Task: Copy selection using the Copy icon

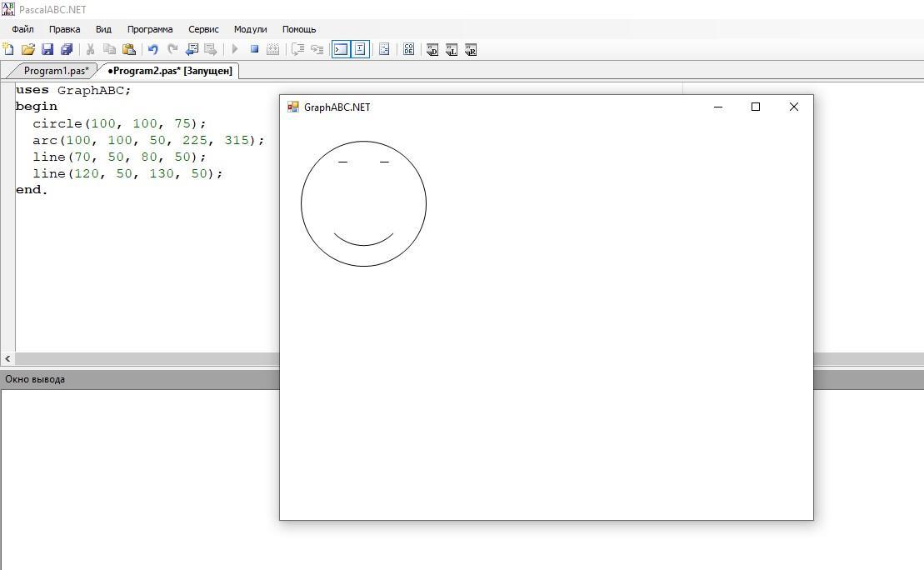Action: click(110, 49)
